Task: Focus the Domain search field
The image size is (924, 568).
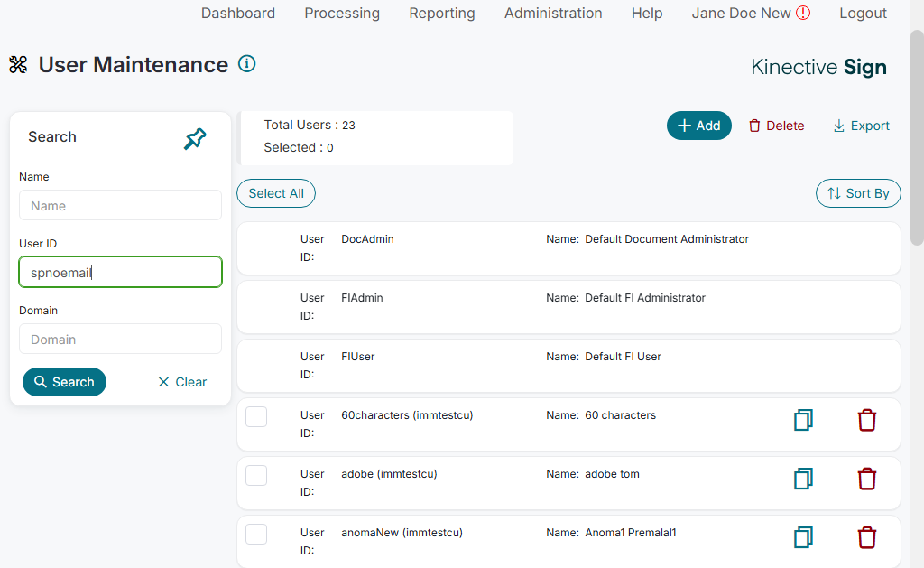Action: pyautogui.click(x=120, y=340)
